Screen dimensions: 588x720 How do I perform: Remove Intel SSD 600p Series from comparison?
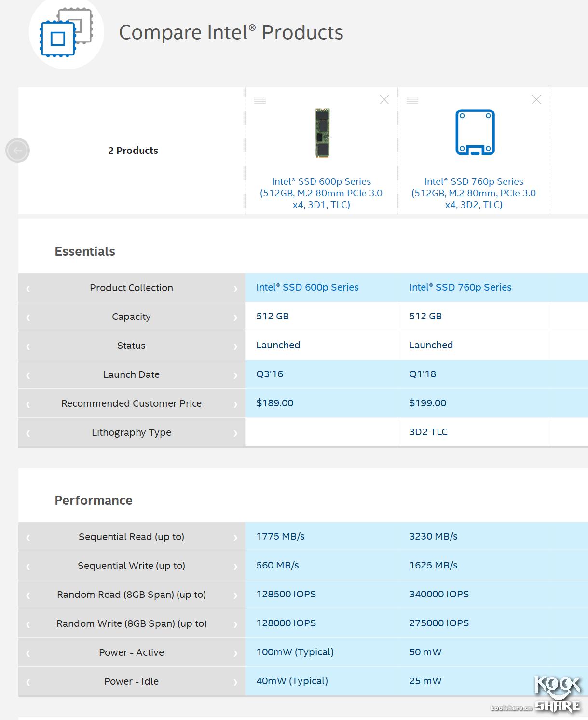(x=384, y=100)
